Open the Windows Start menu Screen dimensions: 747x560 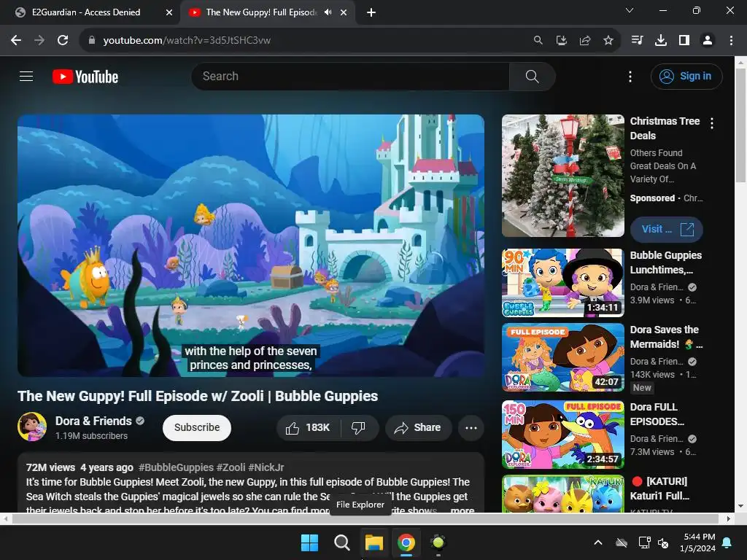[309, 542]
